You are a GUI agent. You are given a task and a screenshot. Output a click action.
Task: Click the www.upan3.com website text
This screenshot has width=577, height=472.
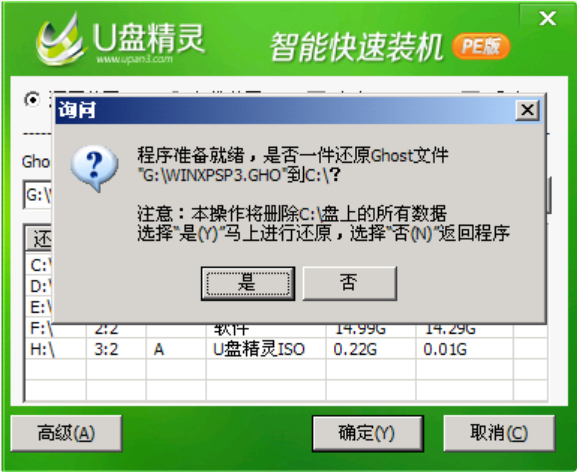coord(134,59)
